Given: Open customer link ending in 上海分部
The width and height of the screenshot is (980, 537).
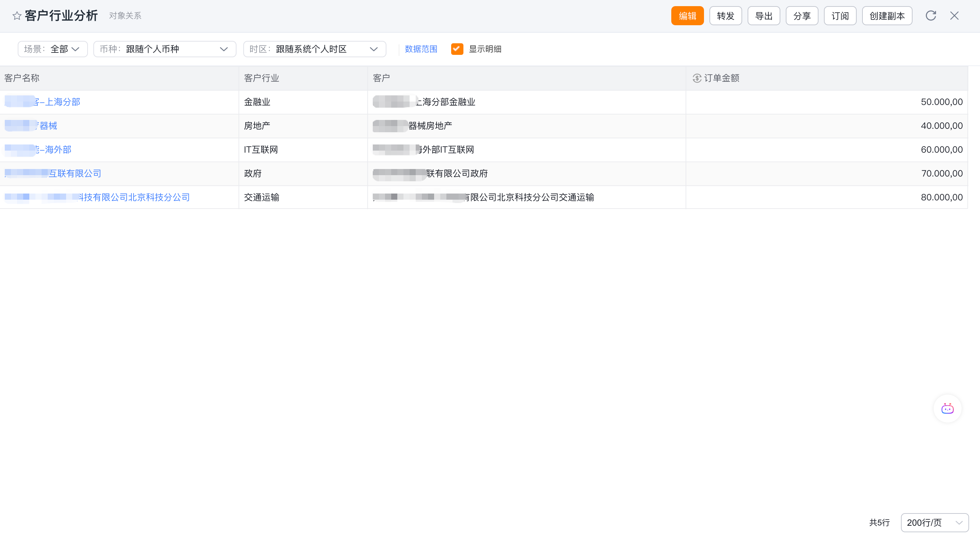Looking at the screenshot, I should coord(42,102).
